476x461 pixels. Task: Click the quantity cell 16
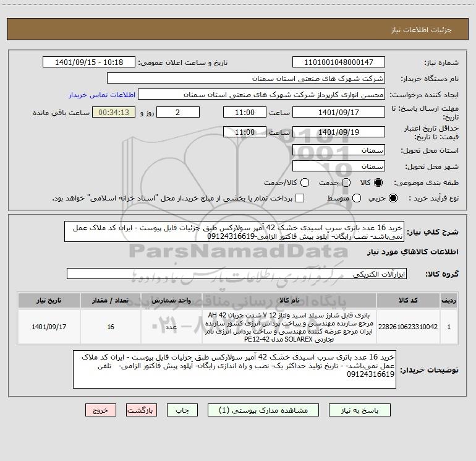coord(111,327)
